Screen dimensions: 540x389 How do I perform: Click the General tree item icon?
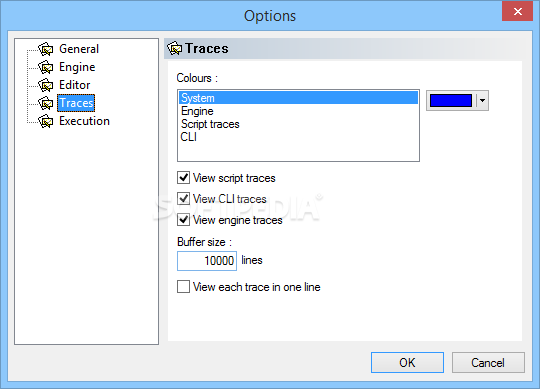tap(45, 49)
